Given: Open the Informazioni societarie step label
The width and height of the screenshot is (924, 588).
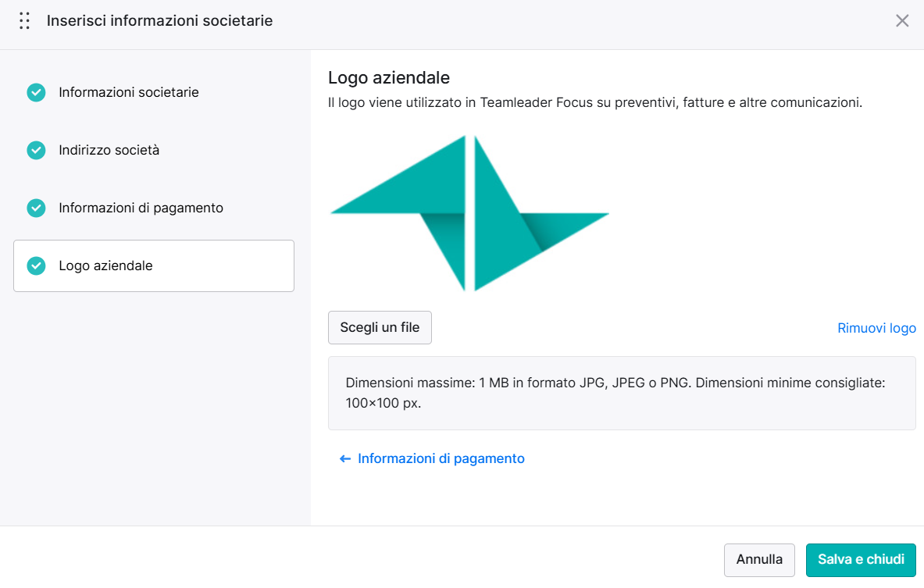Looking at the screenshot, I should click(x=128, y=92).
